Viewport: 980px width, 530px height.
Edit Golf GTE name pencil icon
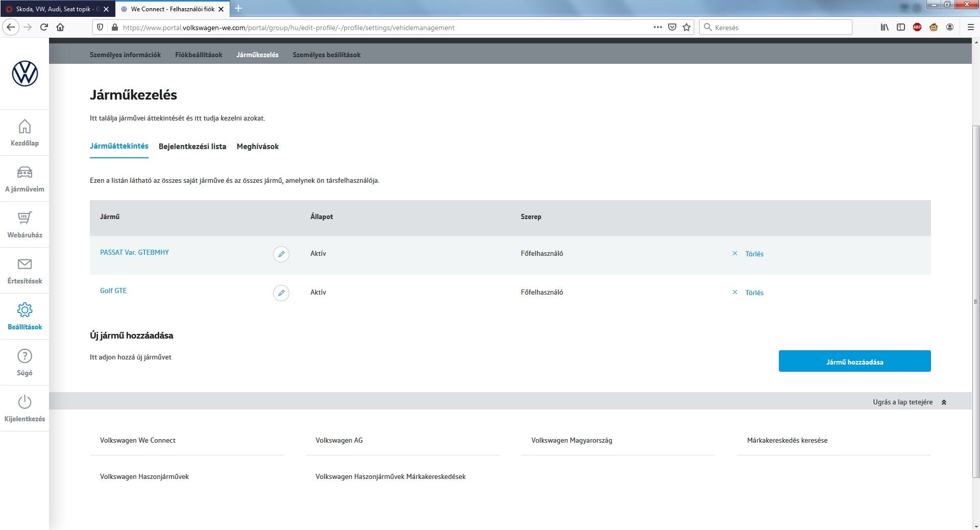point(281,293)
